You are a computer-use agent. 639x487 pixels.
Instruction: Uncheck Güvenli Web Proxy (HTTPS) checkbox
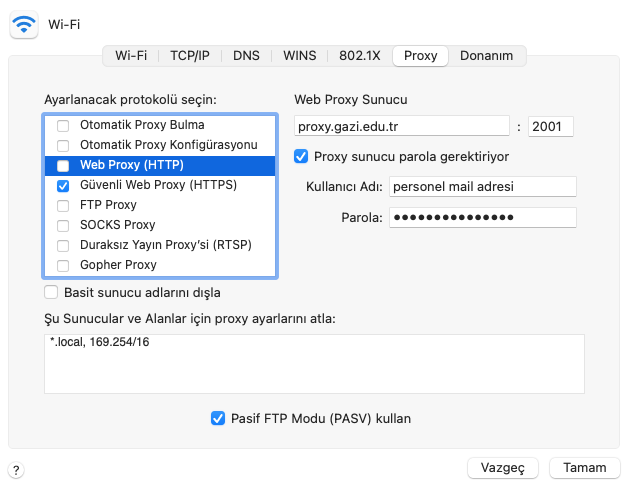[x=63, y=185]
